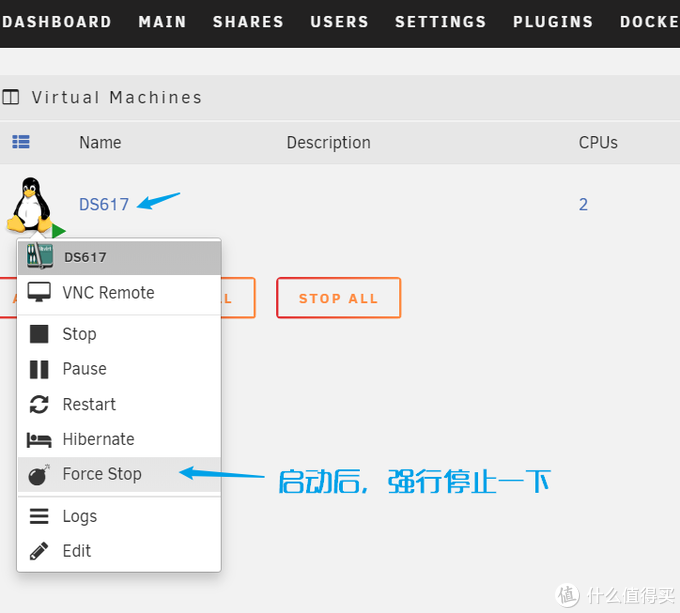
Task: Click the lines Logs icon
Action: (39, 516)
